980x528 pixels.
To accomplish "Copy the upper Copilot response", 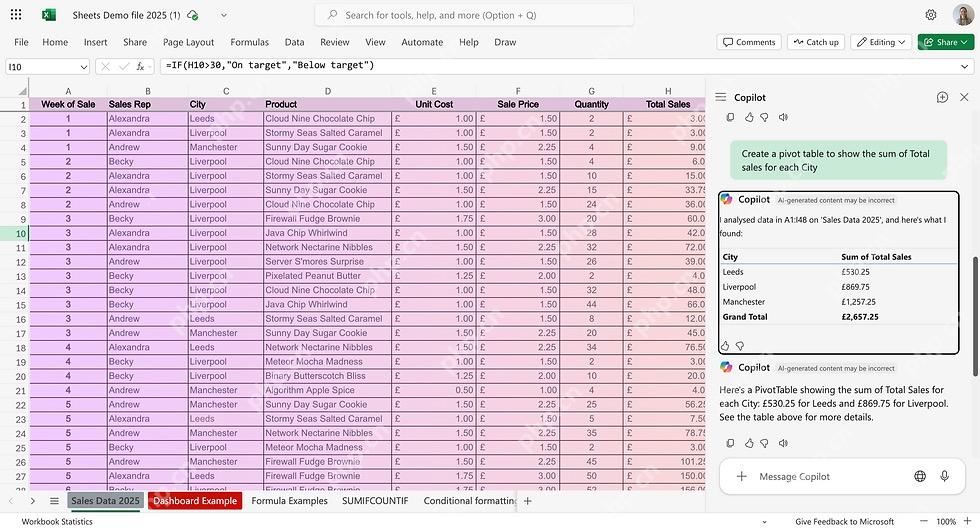I will (730, 117).
